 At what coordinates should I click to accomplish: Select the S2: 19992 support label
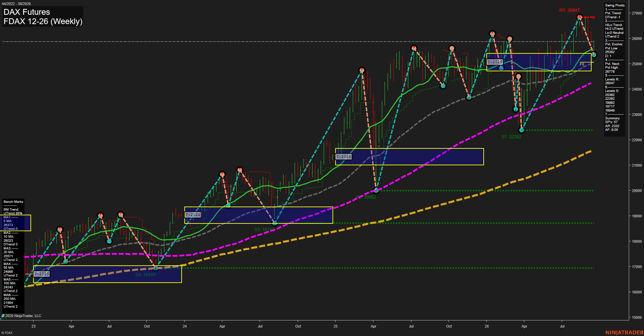click(x=366, y=197)
